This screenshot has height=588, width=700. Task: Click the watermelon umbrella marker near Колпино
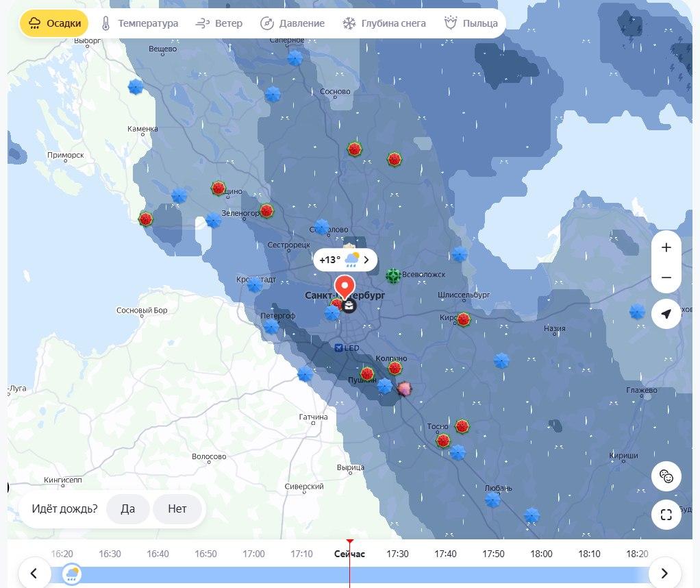pos(395,368)
